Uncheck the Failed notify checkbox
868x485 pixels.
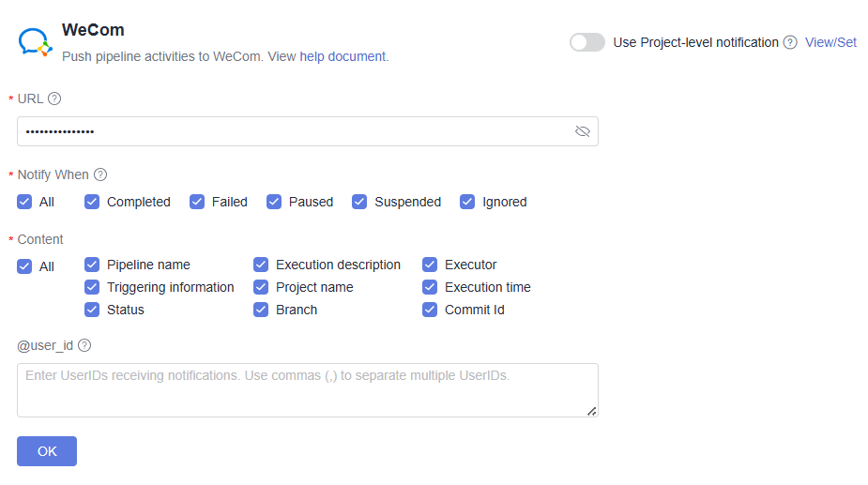(x=197, y=202)
